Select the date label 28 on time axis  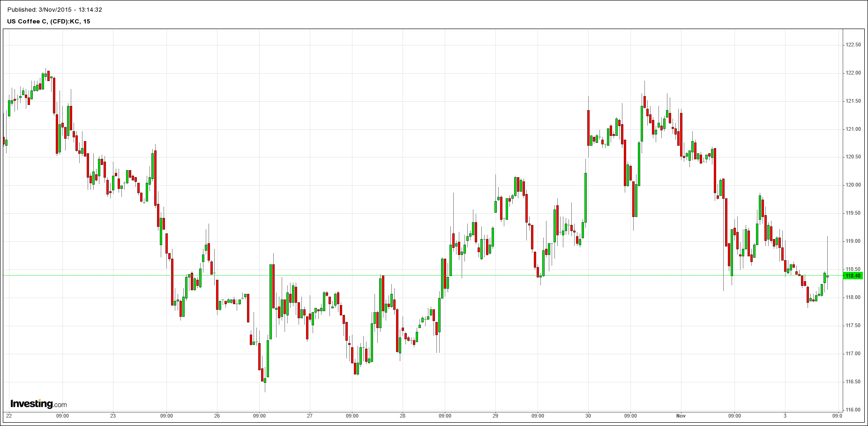(403, 416)
